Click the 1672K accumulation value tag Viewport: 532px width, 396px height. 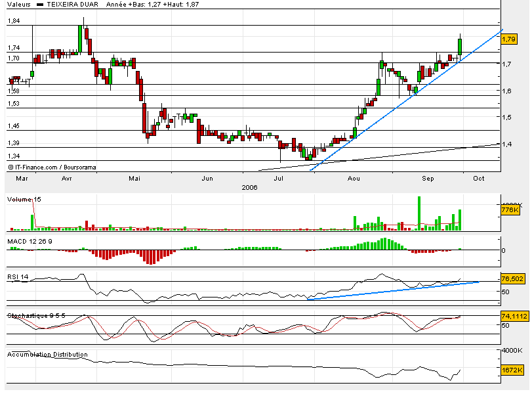[x=512, y=370]
